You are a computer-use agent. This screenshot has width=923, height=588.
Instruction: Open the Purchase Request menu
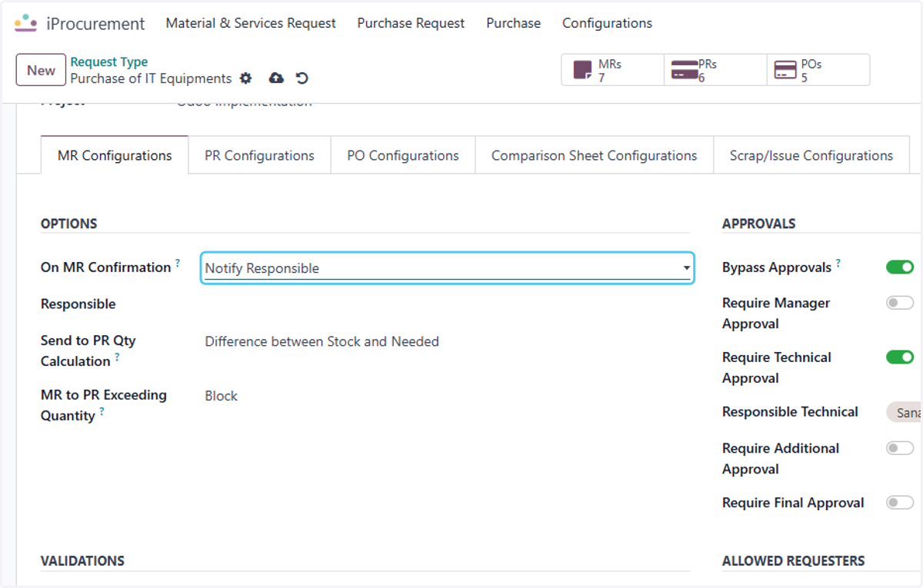tap(411, 23)
